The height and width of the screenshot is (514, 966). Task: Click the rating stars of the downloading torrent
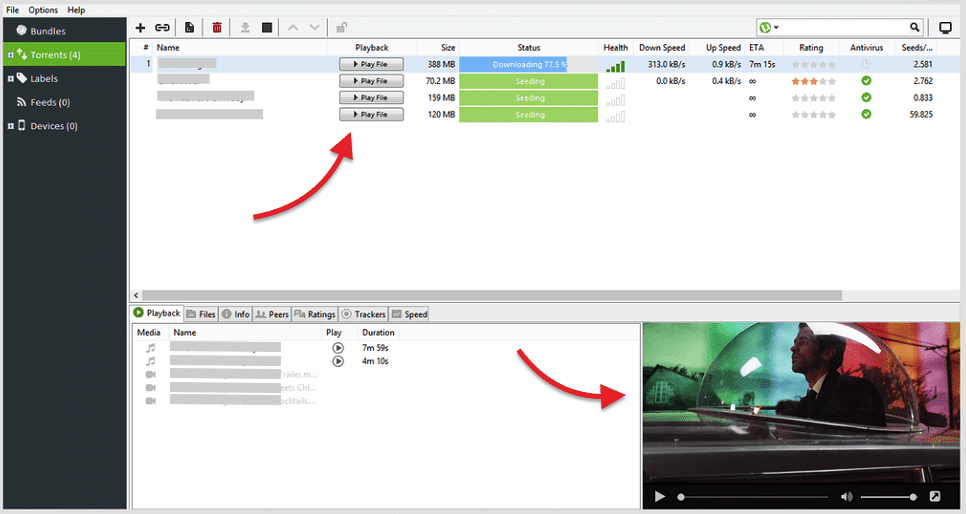coord(814,64)
